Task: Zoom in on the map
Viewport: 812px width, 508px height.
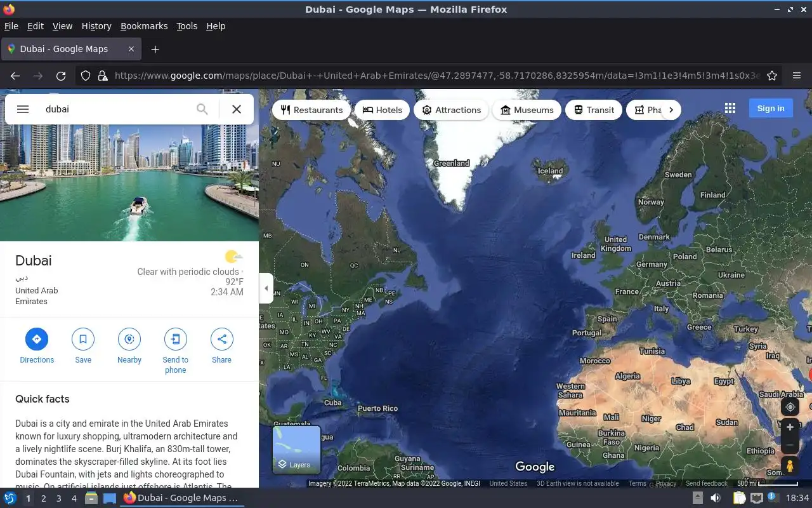Action: pyautogui.click(x=790, y=428)
